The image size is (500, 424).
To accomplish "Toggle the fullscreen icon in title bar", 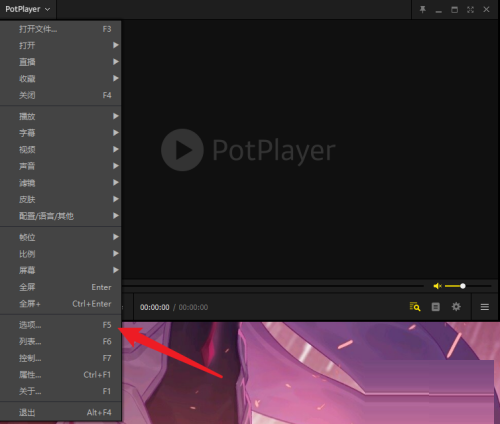I will point(470,10).
